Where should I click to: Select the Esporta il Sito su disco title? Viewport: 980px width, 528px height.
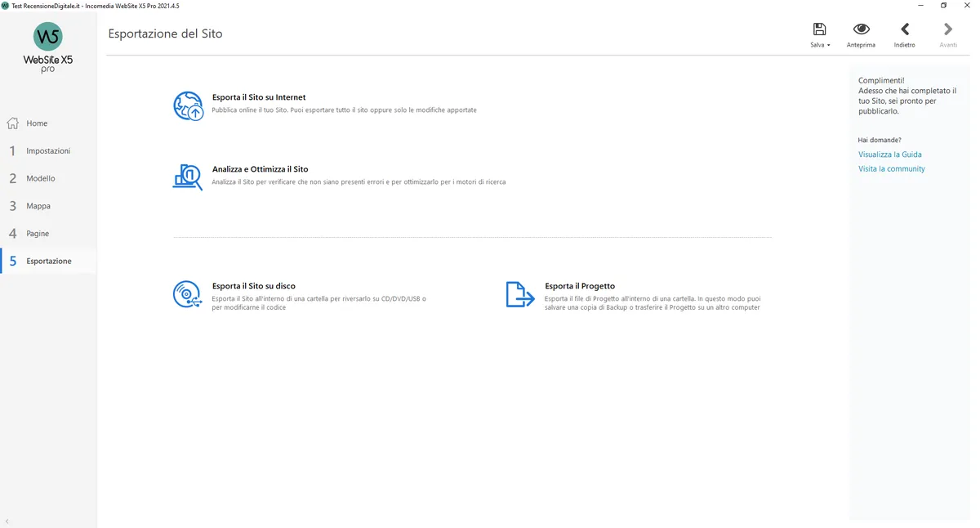pyautogui.click(x=254, y=286)
